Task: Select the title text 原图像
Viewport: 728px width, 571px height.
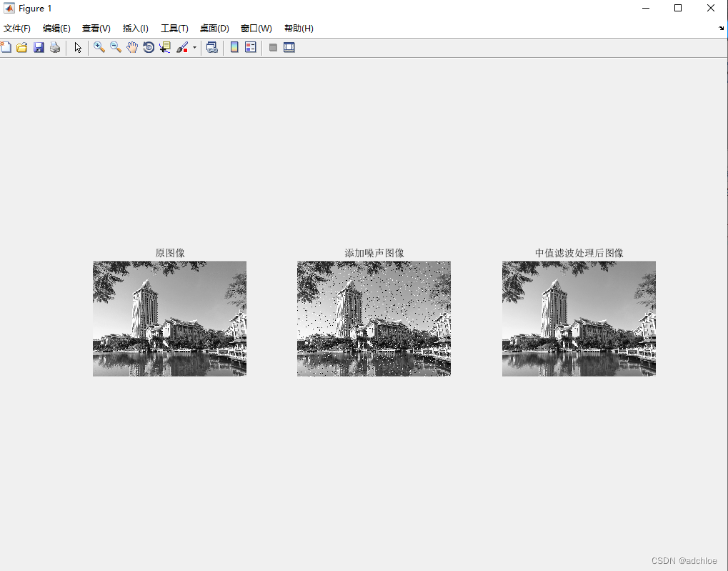Action: pyautogui.click(x=170, y=253)
